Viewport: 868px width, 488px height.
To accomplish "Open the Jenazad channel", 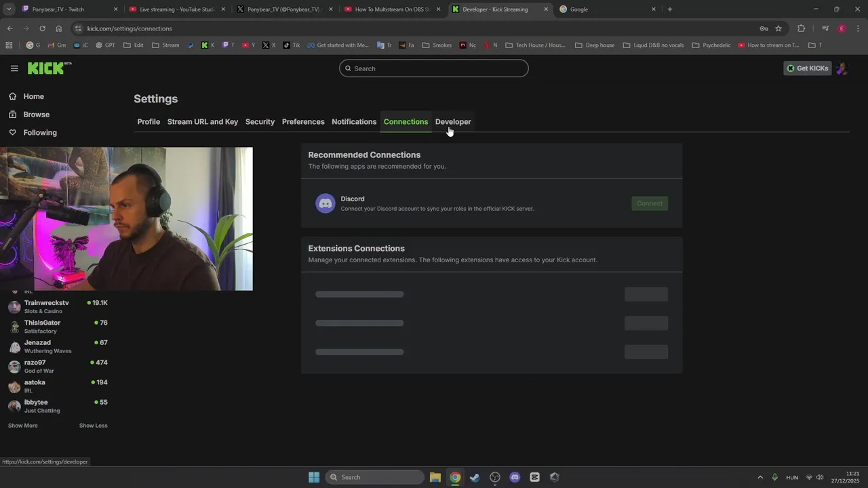I will point(58,346).
